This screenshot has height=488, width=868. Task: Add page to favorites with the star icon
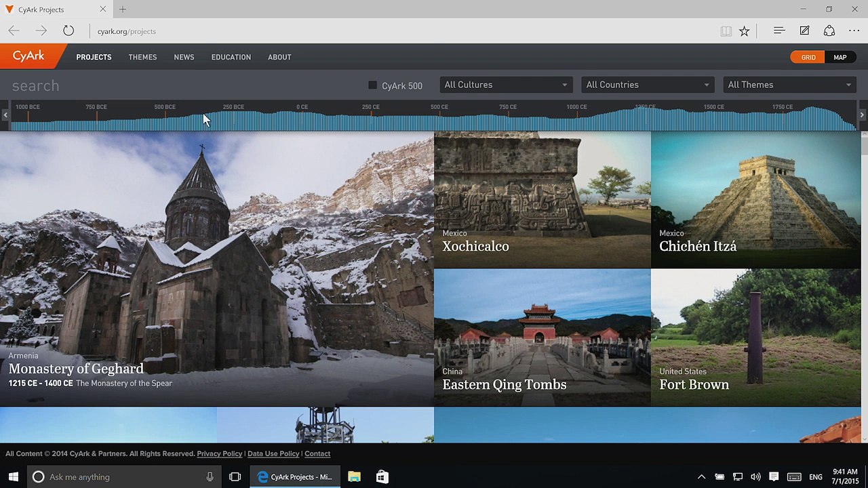point(744,30)
